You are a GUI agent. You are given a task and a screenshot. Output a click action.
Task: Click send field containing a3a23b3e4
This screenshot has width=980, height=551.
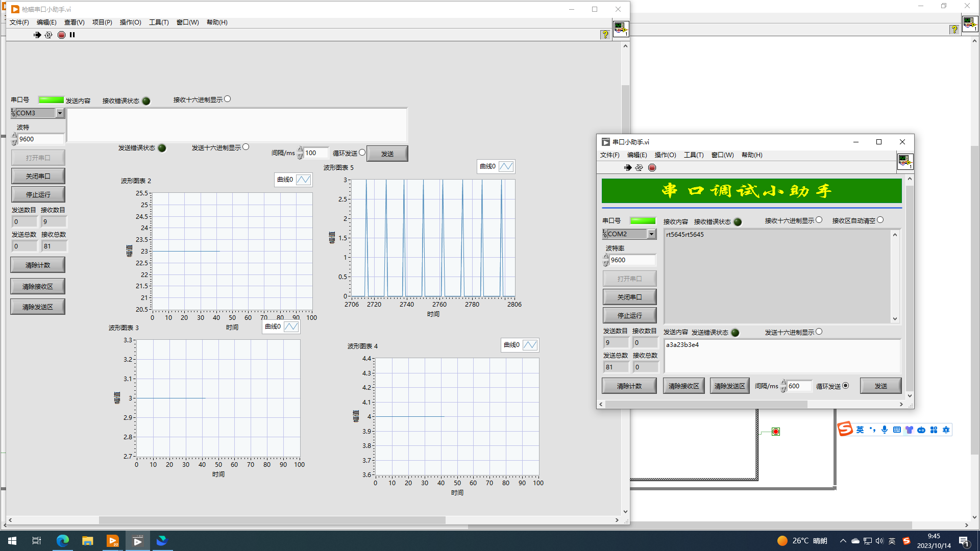[782, 356]
